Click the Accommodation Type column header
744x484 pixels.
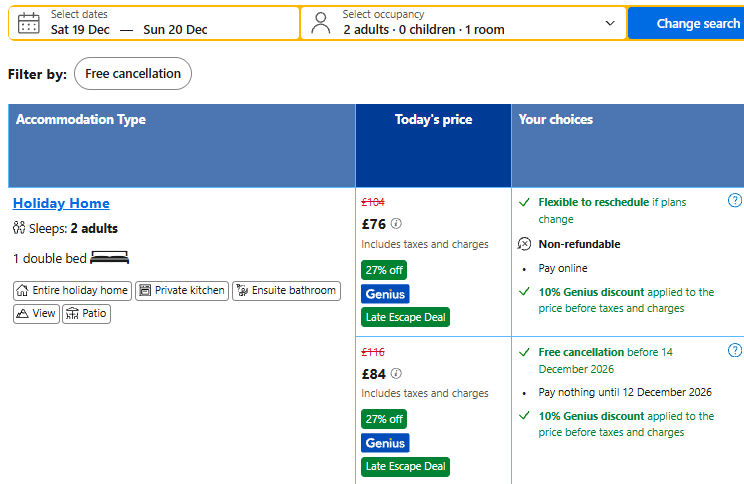pos(182,145)
